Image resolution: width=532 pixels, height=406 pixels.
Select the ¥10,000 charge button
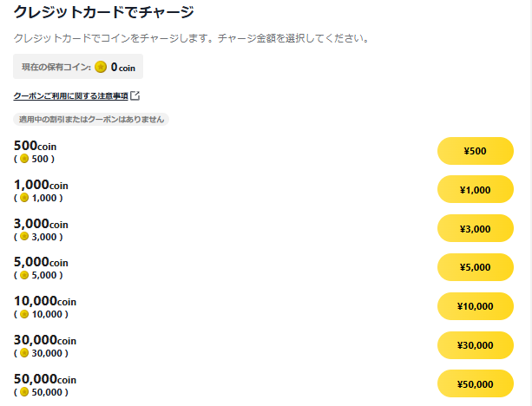[x=476, y=306]
